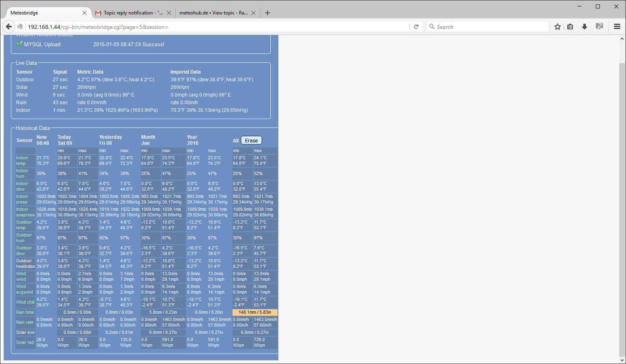Click the sidebar panel icon beside downloads

[x=599, y=27]
